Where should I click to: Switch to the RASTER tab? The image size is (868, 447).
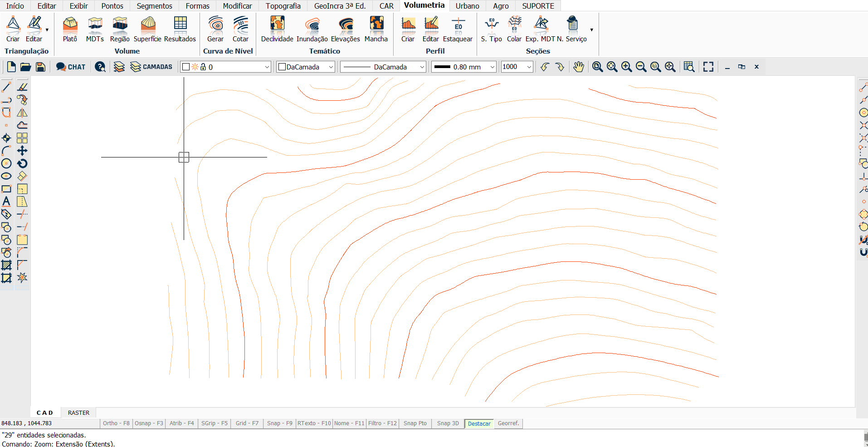click(x=78, y=413)
